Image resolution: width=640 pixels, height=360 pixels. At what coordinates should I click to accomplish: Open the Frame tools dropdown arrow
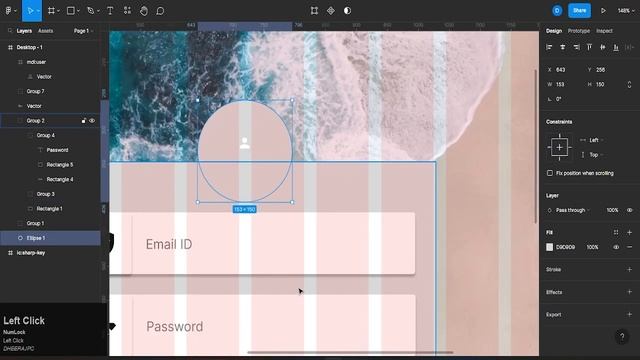pos(59,11)
